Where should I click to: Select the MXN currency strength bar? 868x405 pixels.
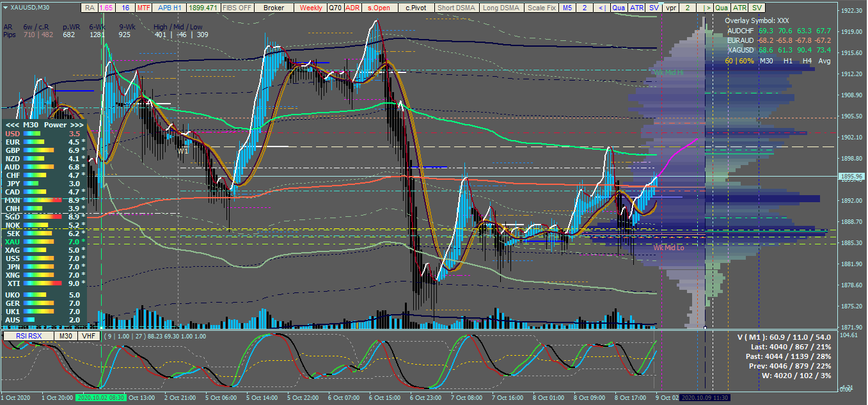coord(43,200)
